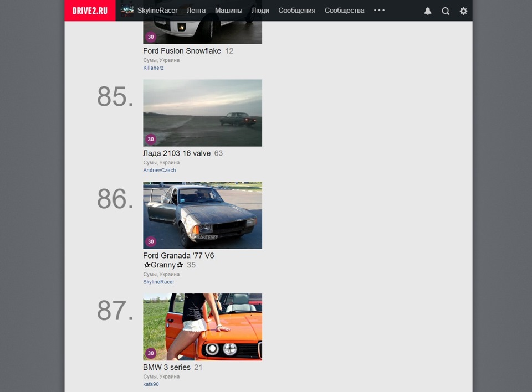The width and height of the screenshot is (532, 392).
Task: Open the Машины menu item
Action: point(229,11)
